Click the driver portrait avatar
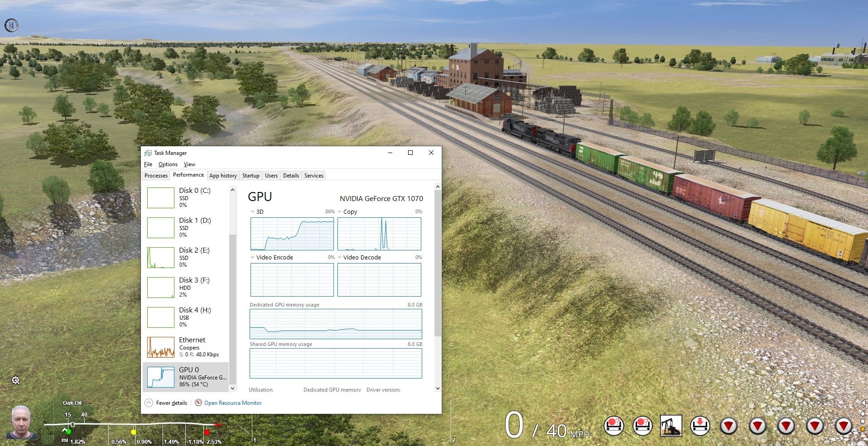Image resolution: width=868 pixels, height=446 pixels. 21,422
